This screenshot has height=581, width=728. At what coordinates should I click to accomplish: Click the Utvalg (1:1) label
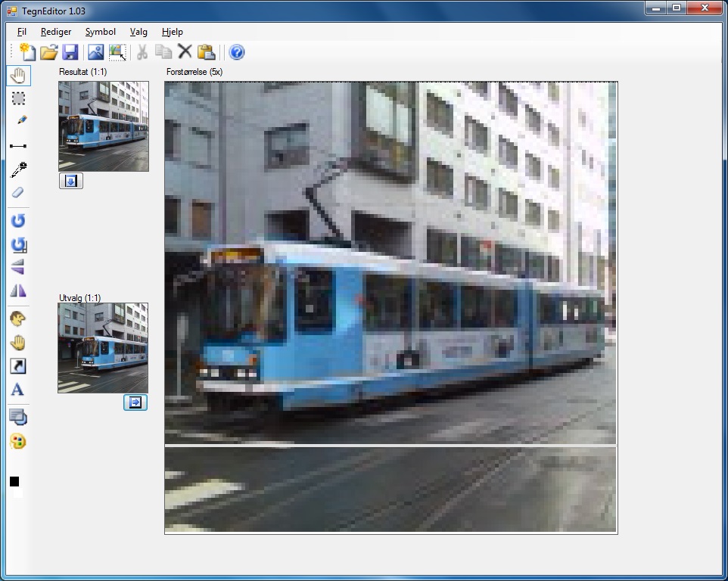pyautogui.click(x=80, y=298)
